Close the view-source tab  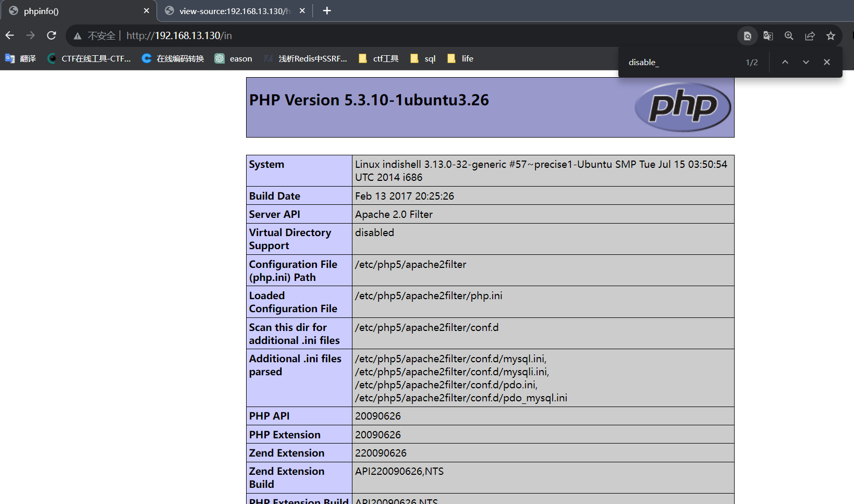tap(302, 10)
